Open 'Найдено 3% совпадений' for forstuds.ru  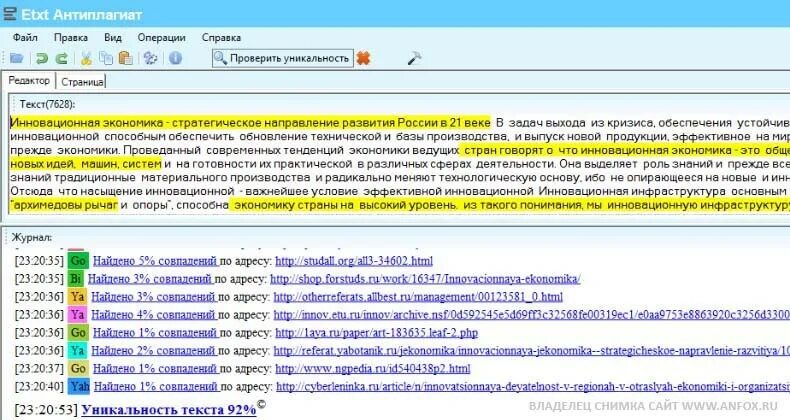150,278
